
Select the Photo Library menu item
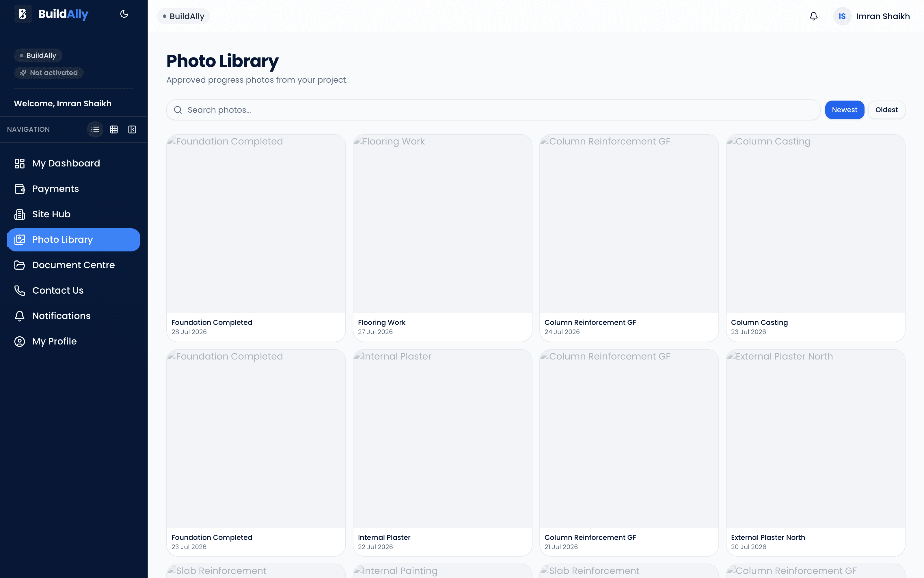[74, 240]
